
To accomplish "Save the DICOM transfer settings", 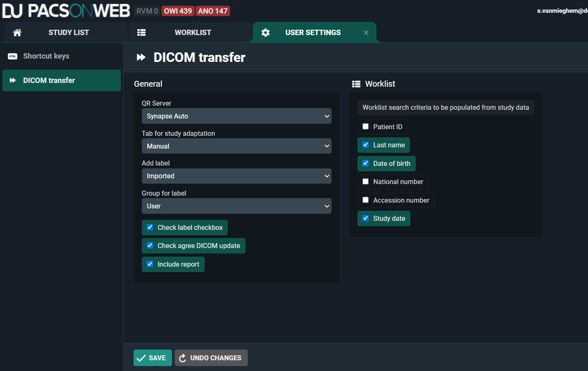I will [153, 358].
